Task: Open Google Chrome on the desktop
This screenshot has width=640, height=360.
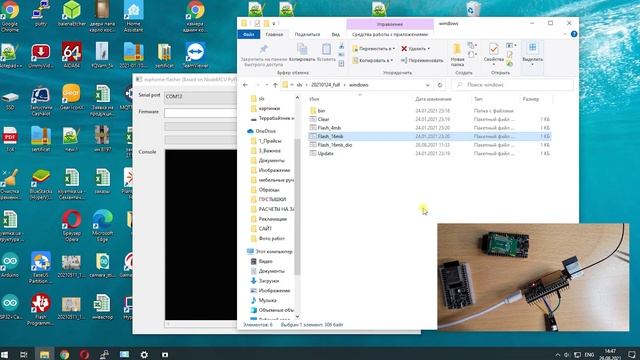Action: (10, 16)
